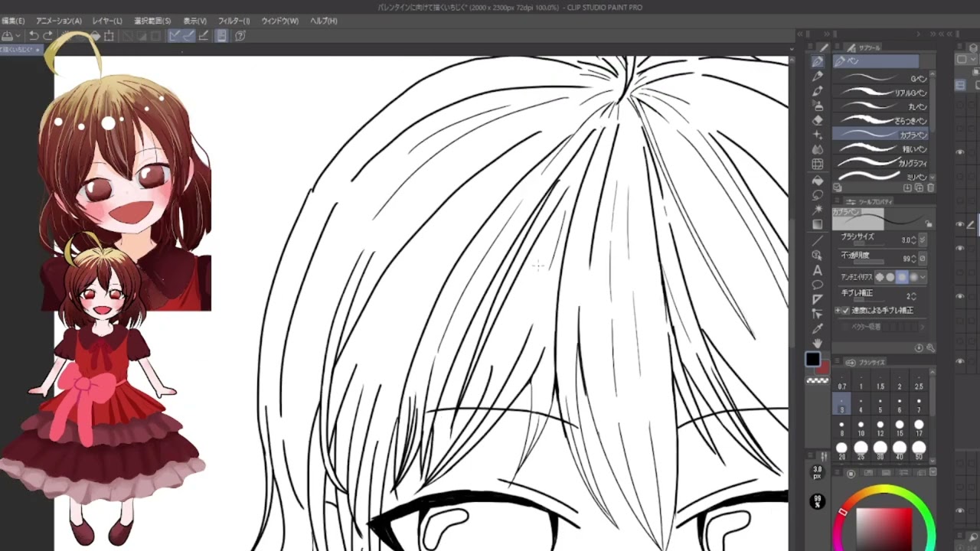The width and height of the screenshot is (980, 551).
Task: Expand the 速度による手ブレ補正 plus expander
Action: (838, 310)
